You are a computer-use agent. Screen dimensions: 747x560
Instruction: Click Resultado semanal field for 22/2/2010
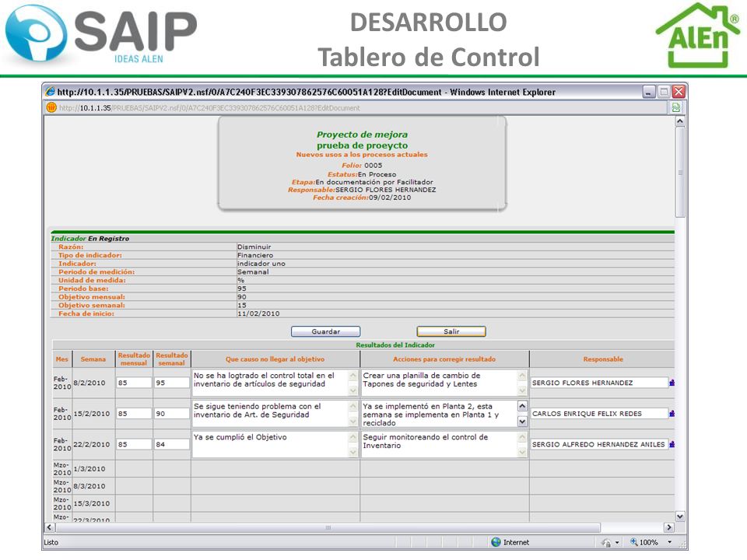[171, 444]
